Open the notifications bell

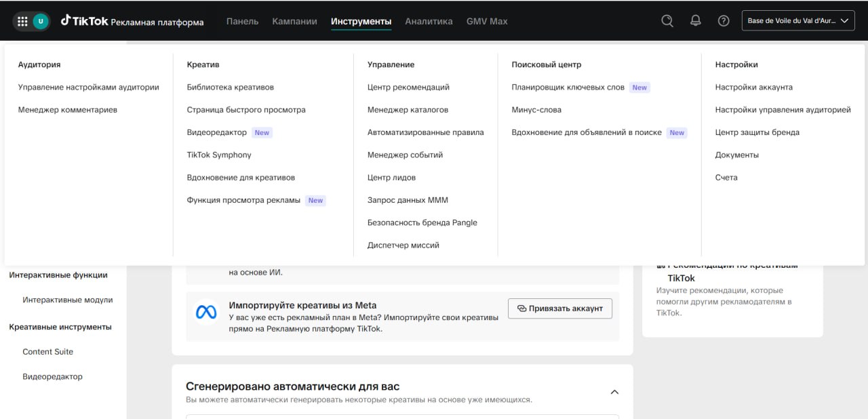(x=696, y=21)
